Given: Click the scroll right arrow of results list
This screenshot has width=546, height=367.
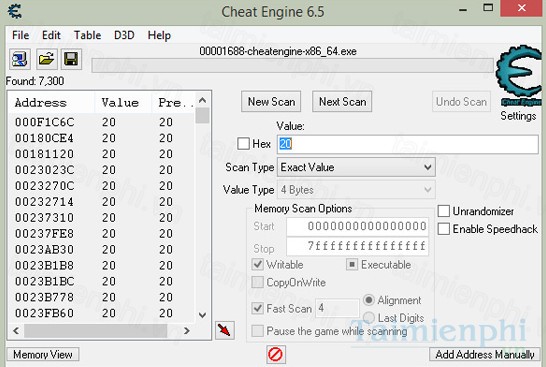Looking at the screenshot, I should pyautogui.click(x=187, y=330).
